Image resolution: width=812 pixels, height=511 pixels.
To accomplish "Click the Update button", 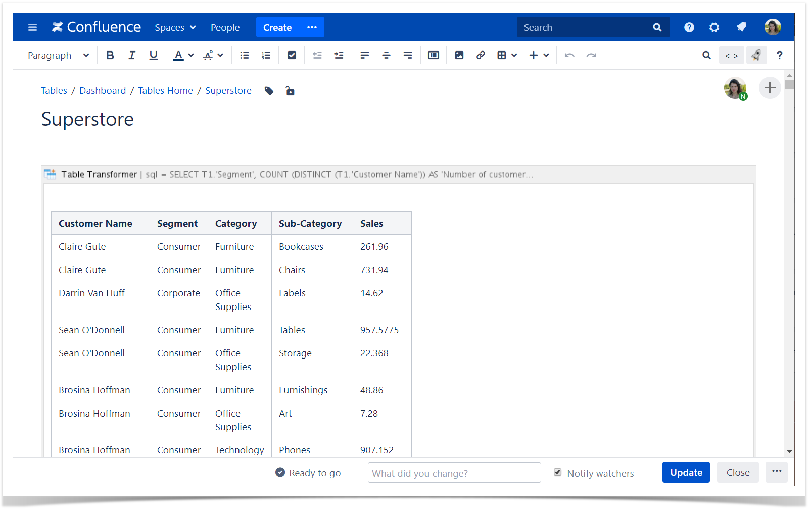I will click(x=686, y=472).
